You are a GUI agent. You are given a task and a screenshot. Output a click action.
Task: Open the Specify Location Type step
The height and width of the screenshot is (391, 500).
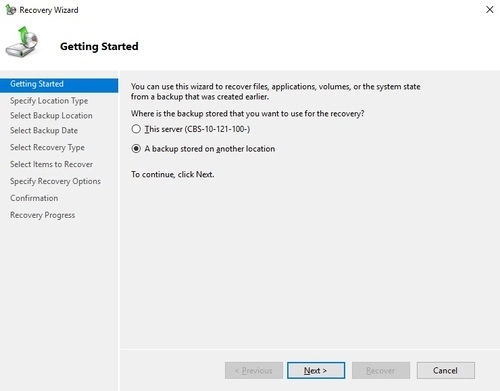(49, 101)
